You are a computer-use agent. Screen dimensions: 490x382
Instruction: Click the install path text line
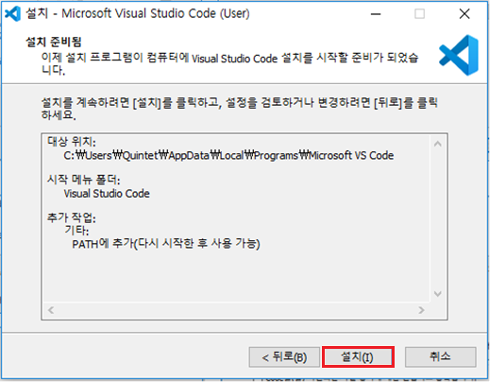coord(229,155)
